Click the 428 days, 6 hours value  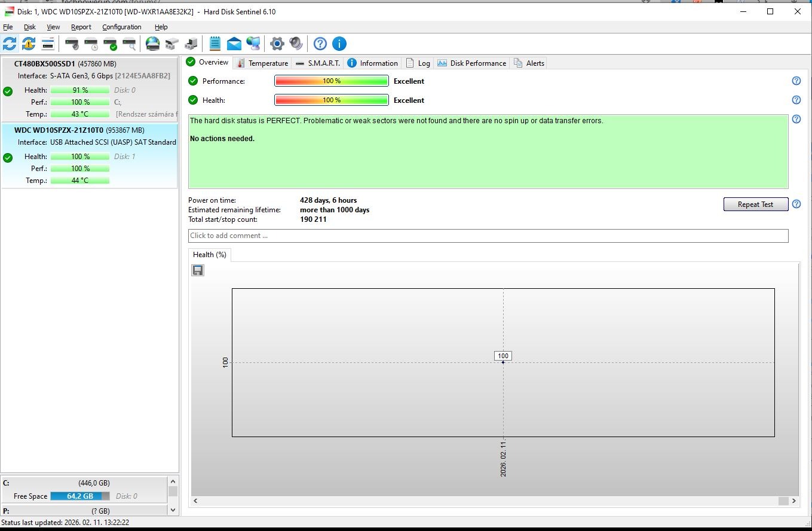[x=329, y=200]
